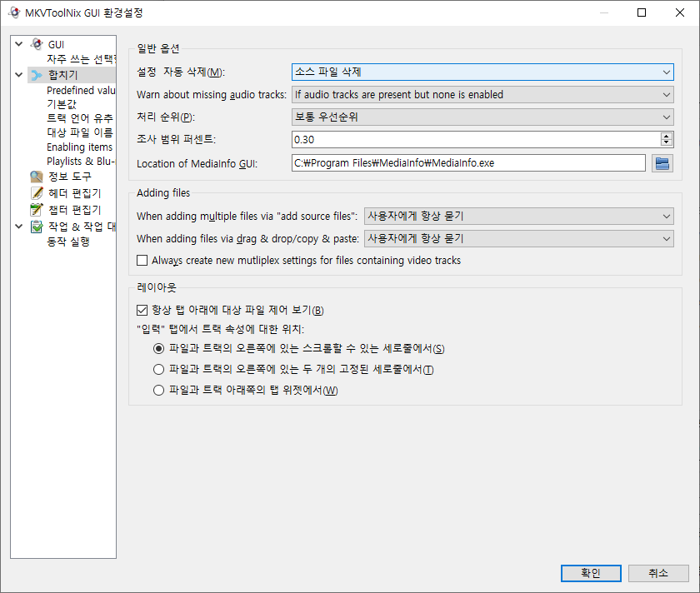The image size is (700, 593).
Task: Click the 챕터 편집기 icon
Action: (x=37, y=210)
